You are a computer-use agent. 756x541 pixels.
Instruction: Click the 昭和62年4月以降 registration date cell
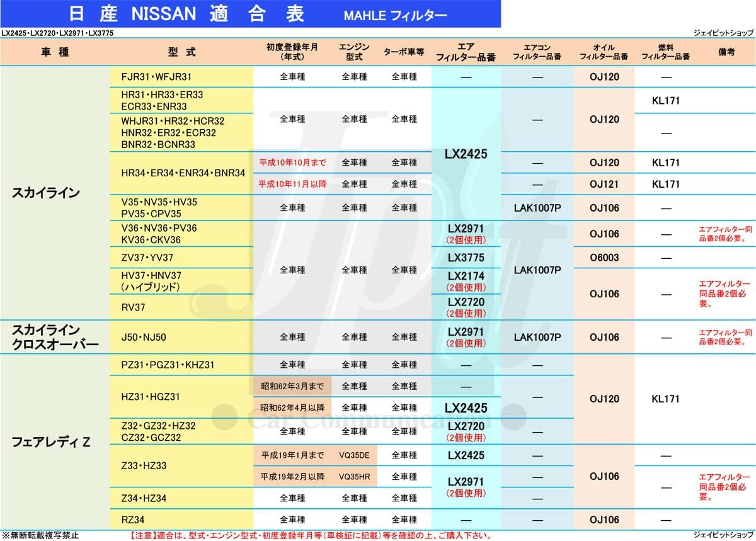point(292,407)
